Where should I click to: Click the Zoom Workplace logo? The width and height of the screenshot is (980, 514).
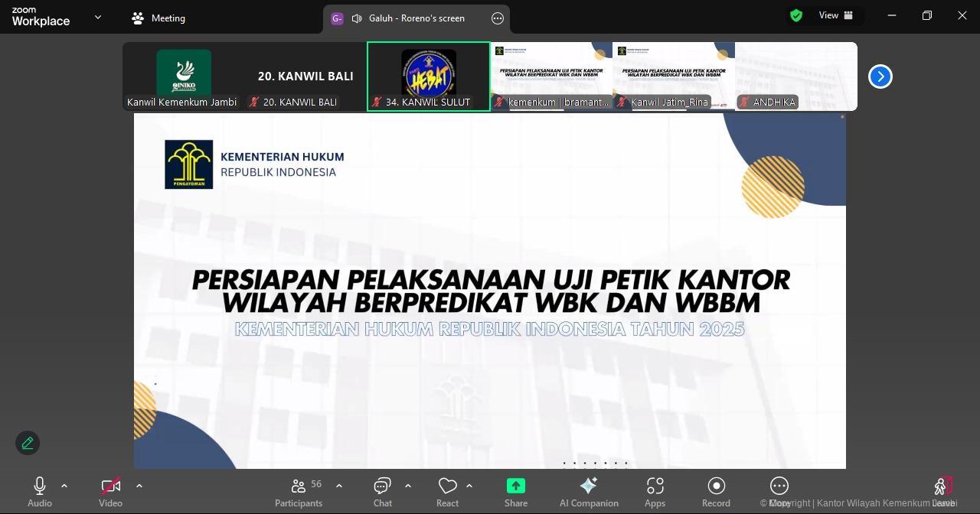point(41,17)
